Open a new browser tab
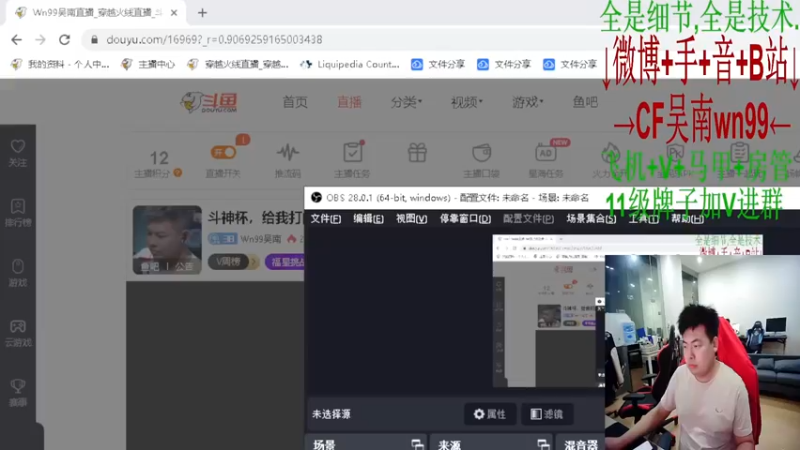The height and width of the screenshot is (450, 800). pos(203,13)
